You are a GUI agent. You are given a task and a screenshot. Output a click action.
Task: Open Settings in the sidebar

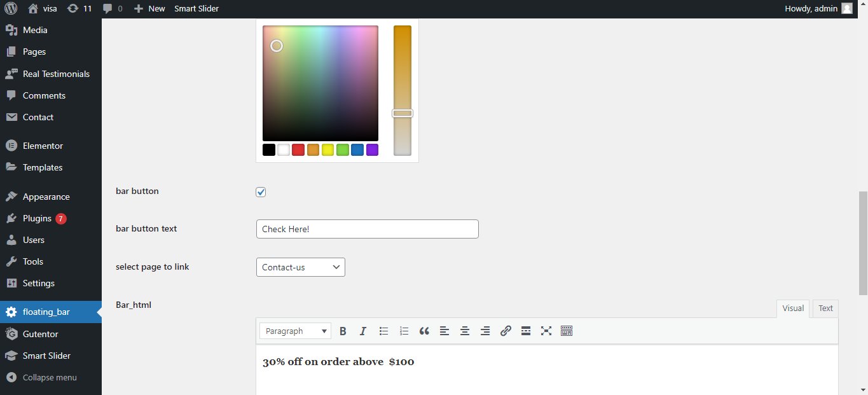click(x=51, y=283)
